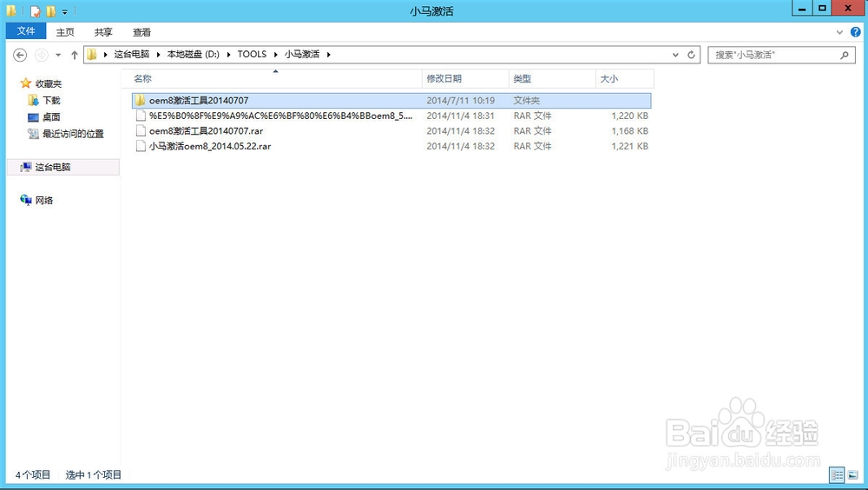Select 最近访问的位置 in the navigation pane

coord(73,134)
